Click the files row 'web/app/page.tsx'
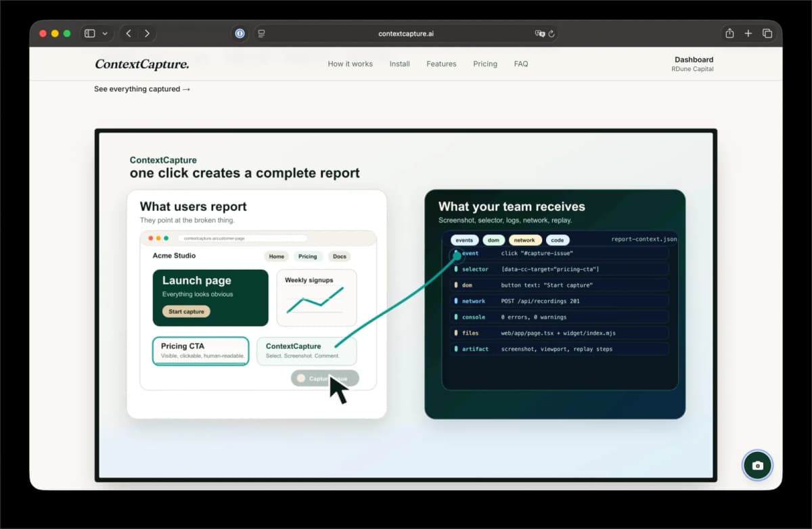This screenshot has height=529, width=812. (x=559, y=333)
